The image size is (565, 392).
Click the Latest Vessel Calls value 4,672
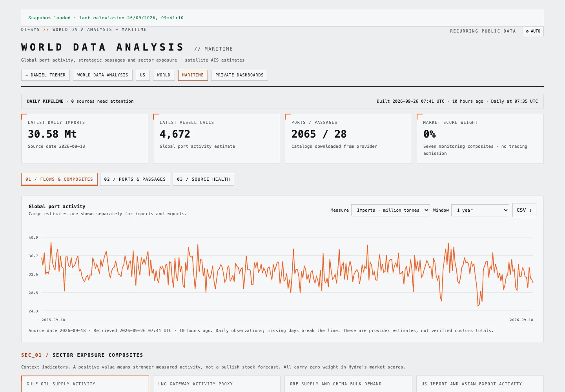click(x=175, y=134)
